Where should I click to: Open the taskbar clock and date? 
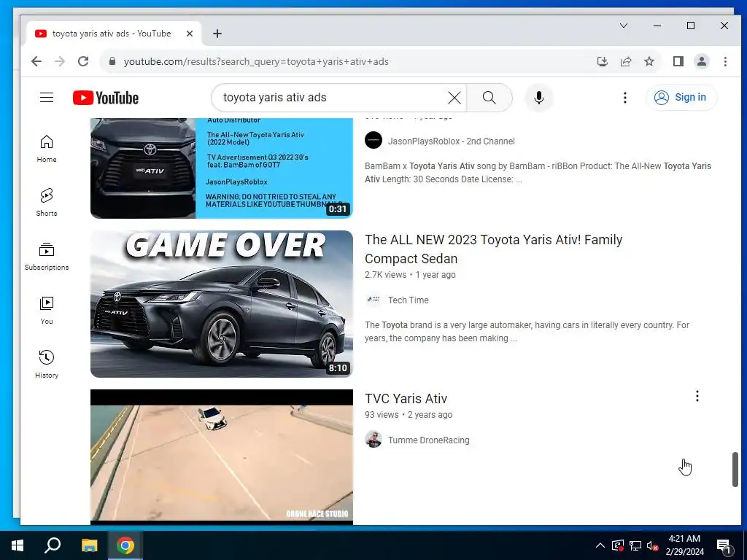coord(684,545)
